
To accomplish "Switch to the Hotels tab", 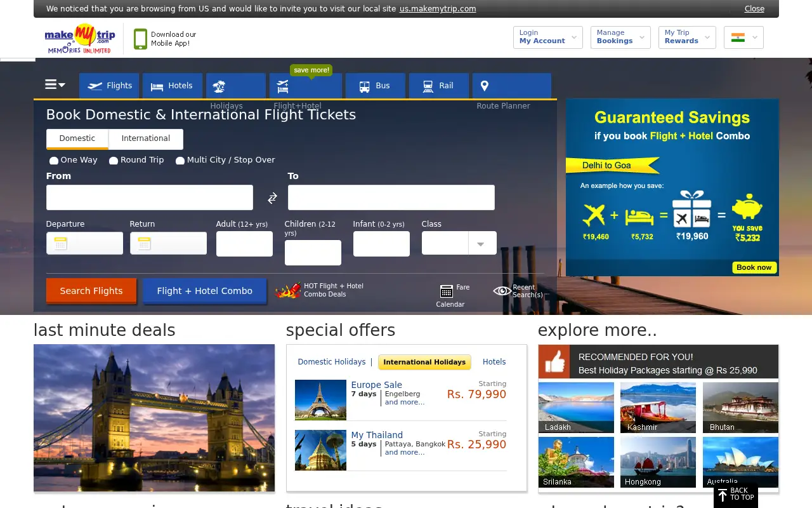I will tap(173, 86).
